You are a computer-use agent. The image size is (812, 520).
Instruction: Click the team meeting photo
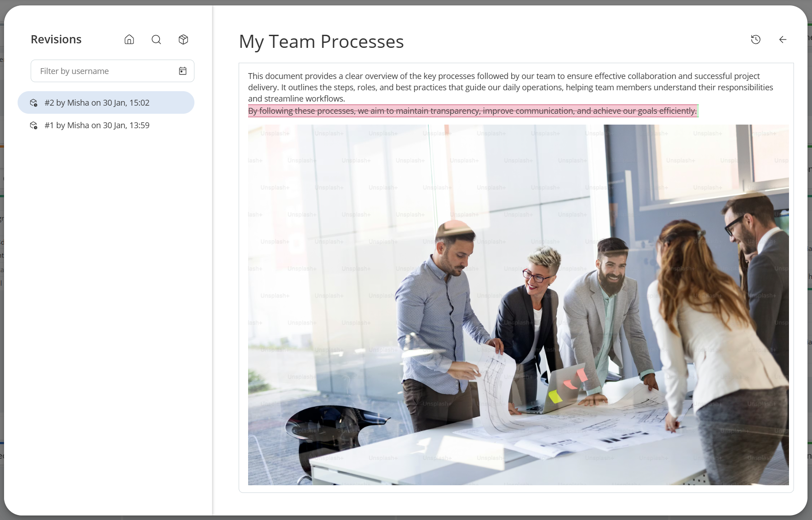click(518, 305)
